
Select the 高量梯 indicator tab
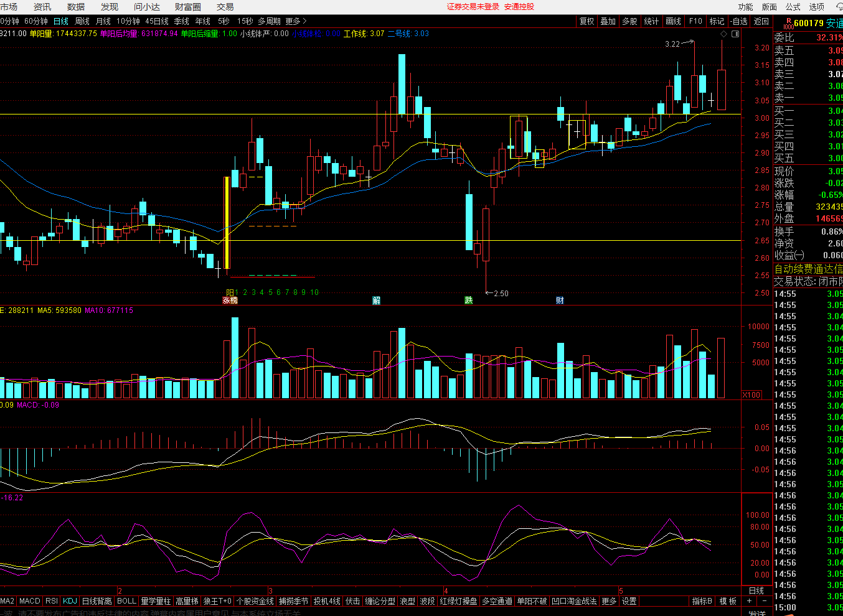tap(187, 601)
